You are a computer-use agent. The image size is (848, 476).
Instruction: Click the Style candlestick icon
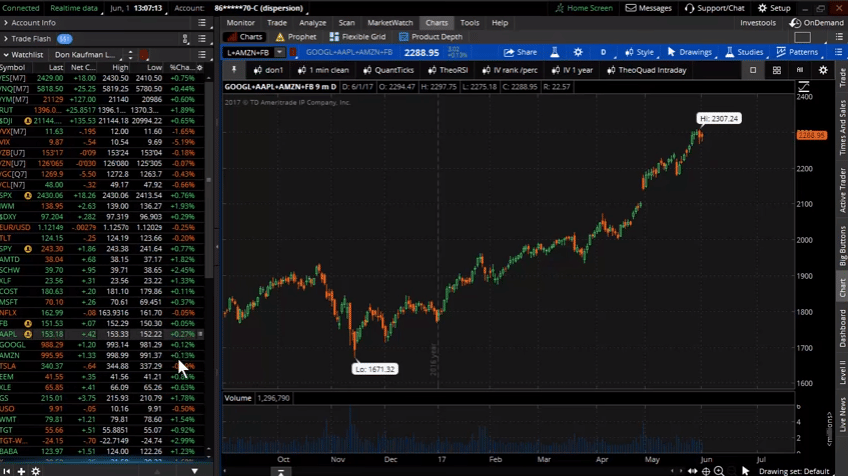click(x=638, y=52)
